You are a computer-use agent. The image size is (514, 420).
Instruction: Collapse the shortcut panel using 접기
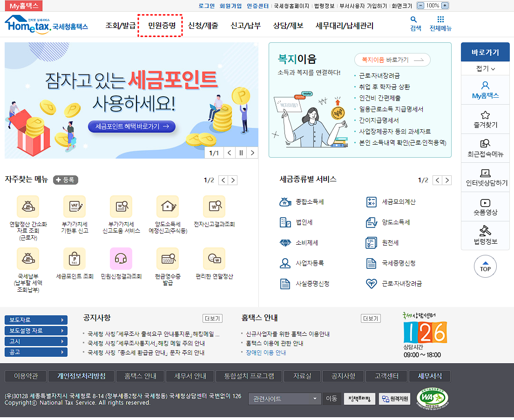485,68
